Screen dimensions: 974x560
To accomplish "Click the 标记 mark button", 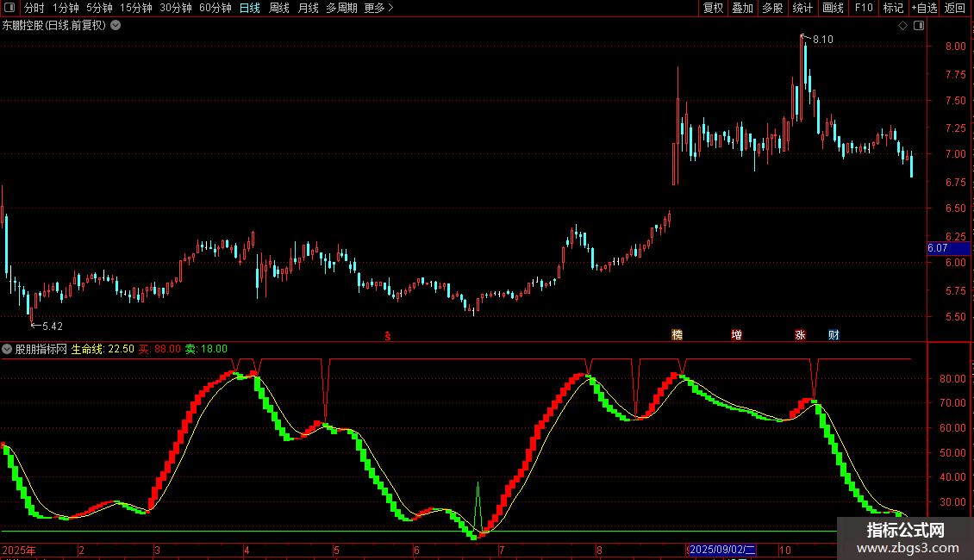I will pos(893,8).
